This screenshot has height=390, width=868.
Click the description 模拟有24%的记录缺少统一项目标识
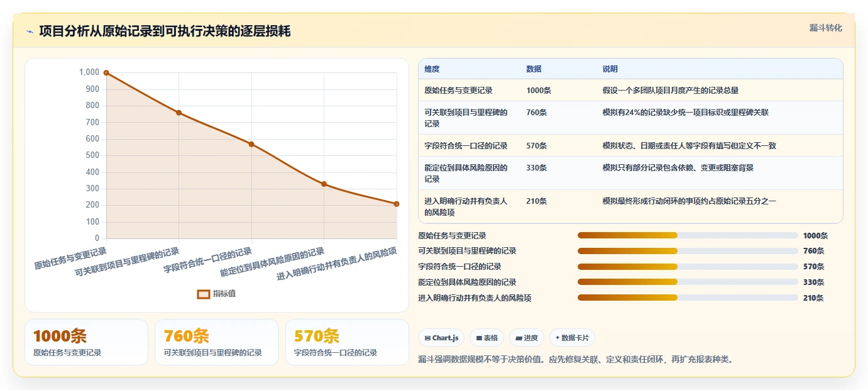click(x=685, y=113)
